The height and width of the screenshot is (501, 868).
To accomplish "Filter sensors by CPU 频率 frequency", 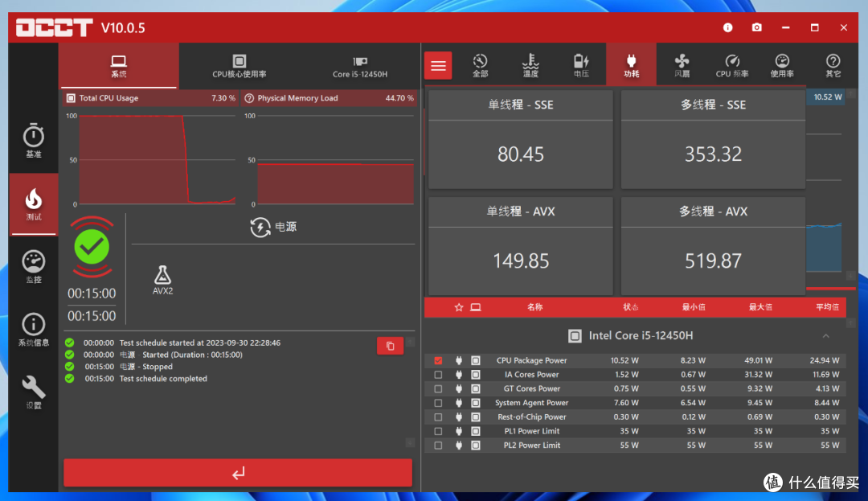I will pos(732,65).
